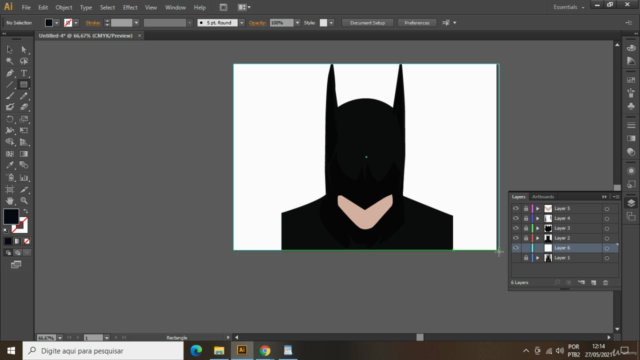Select the Artboard tool
This screenshot has width=640, height=360.
pos(9,189)
